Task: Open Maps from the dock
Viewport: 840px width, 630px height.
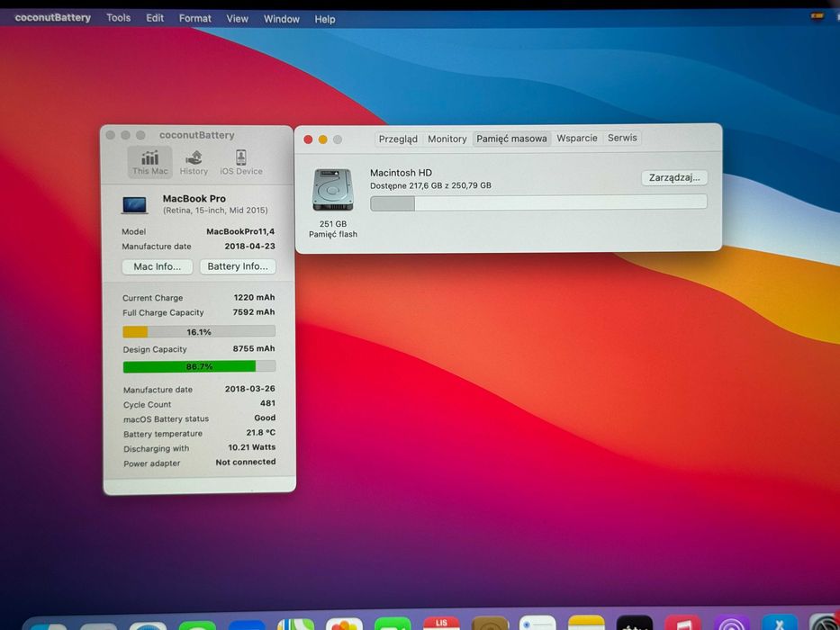Action: click(295, 624)
